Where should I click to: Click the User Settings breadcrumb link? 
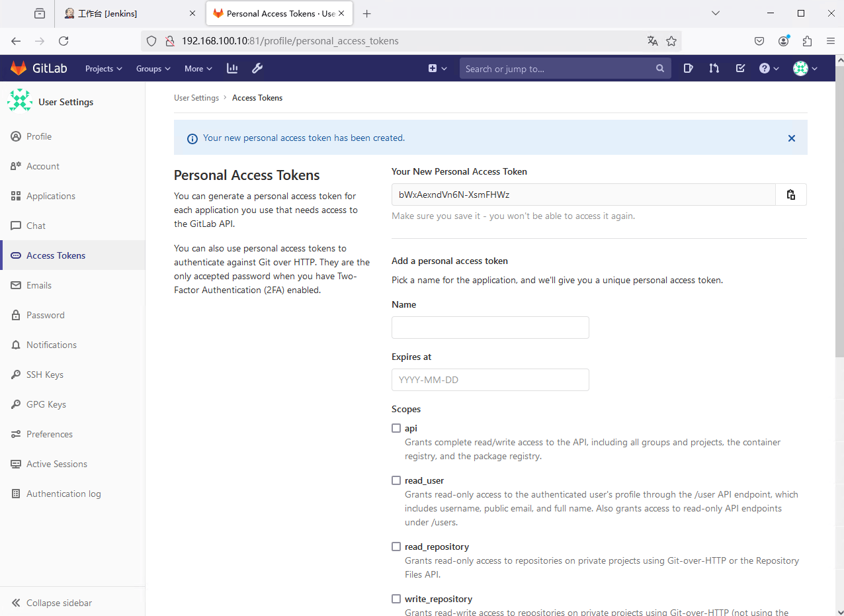196,98
